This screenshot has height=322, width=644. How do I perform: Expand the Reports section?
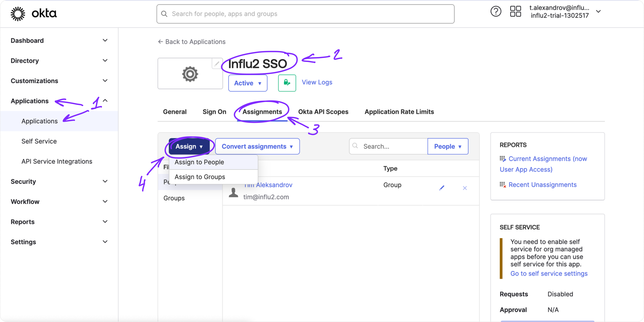[105, 222]
